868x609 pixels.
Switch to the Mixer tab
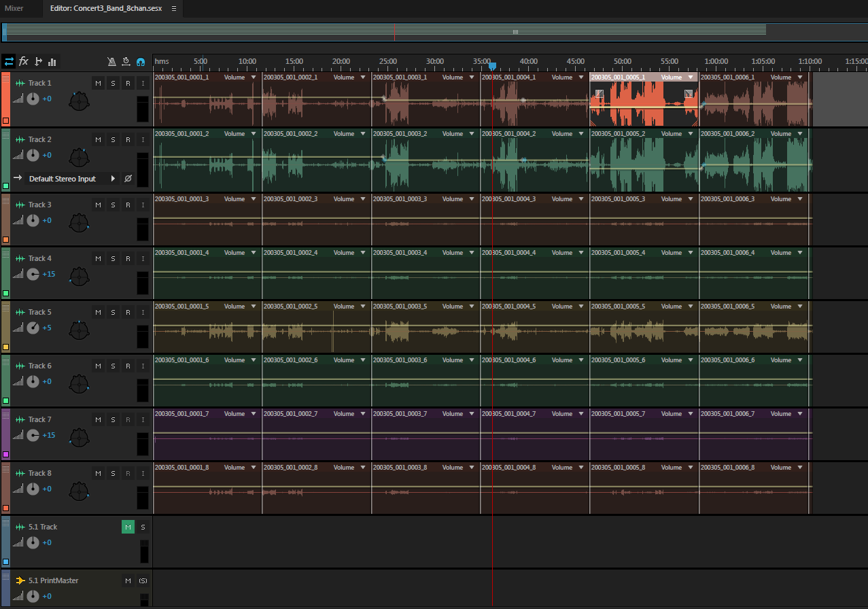click(14, 9)
